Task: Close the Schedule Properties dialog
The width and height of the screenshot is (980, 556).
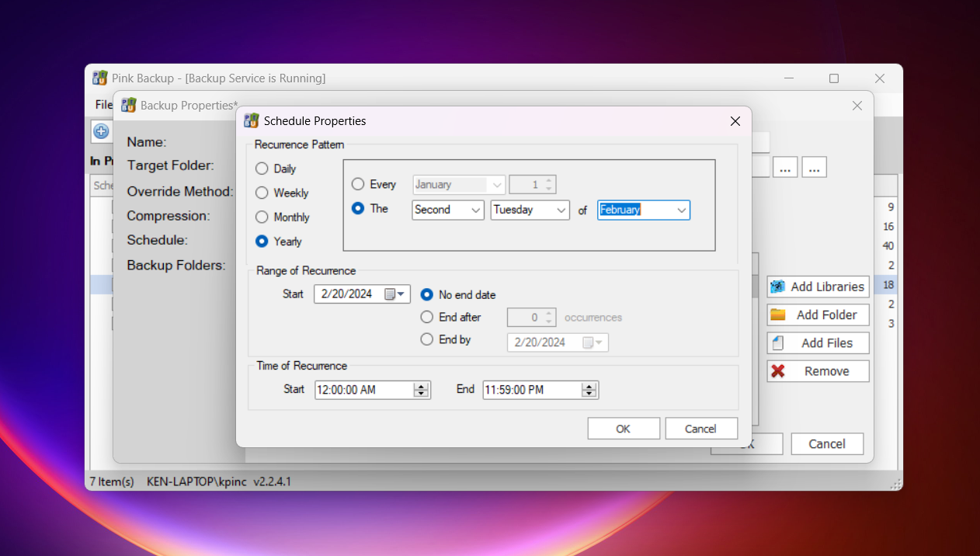Action: click(735, 121)
